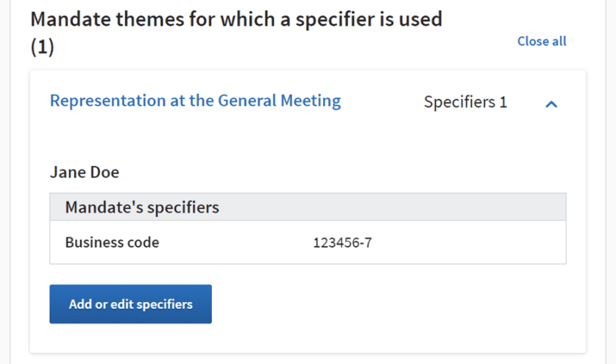Click blank card area right of the button
Screen dimensions: 616x364
coord(397,304)
